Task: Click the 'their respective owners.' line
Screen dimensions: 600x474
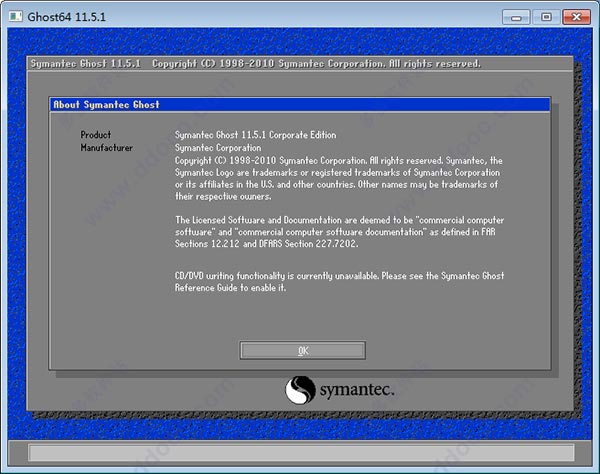Action: [223, 197]
